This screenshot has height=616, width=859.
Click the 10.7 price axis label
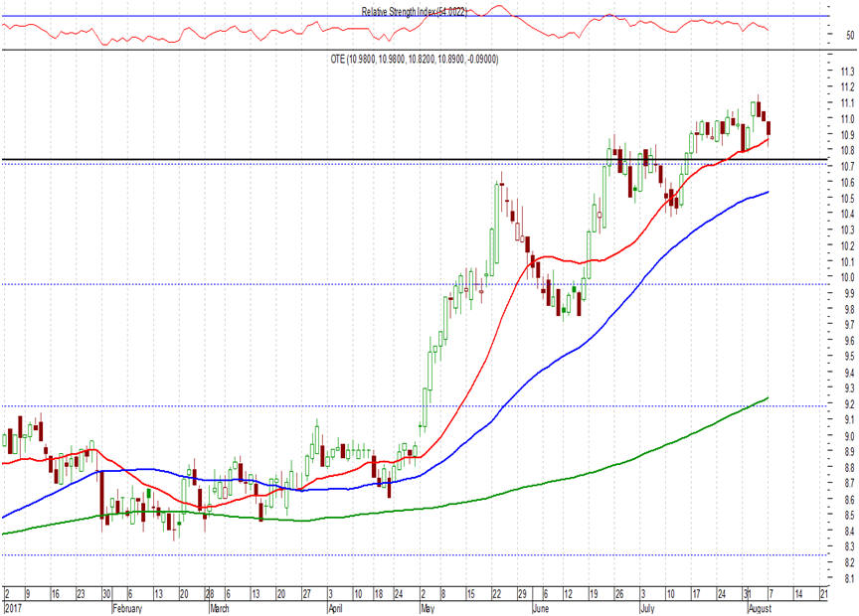click(847, 167)
